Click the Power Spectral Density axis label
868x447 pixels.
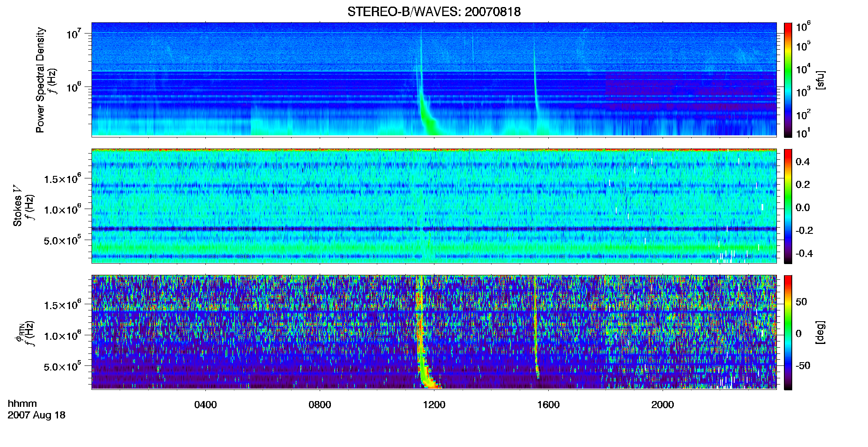(x=40, y=80)
